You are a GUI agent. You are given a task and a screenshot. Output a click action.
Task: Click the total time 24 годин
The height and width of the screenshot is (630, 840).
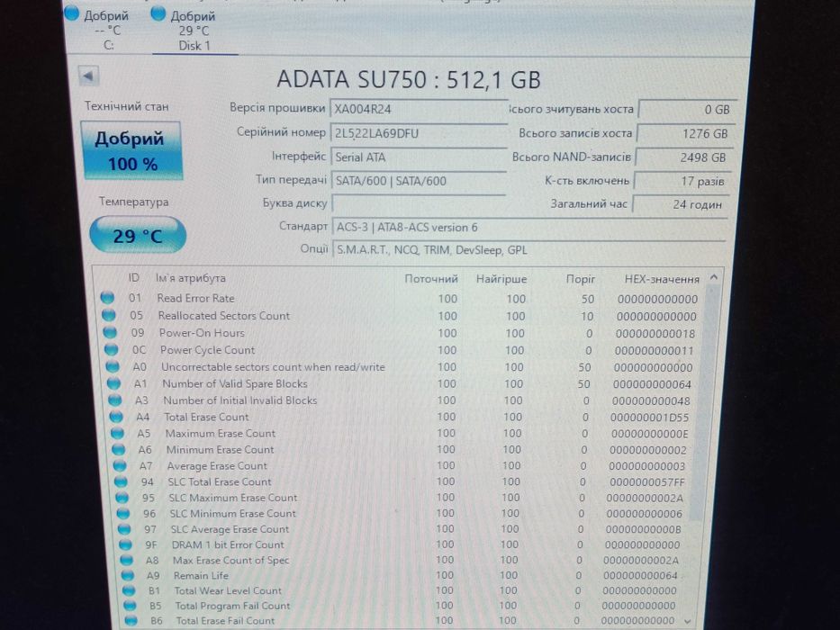coord(680,204)
